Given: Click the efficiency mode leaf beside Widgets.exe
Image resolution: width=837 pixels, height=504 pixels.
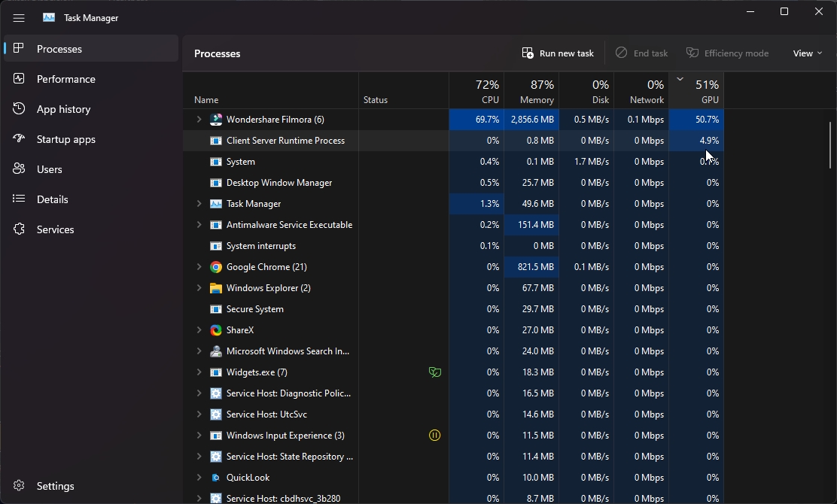Looking at the screenshot, I should click(x=435, y=372).
